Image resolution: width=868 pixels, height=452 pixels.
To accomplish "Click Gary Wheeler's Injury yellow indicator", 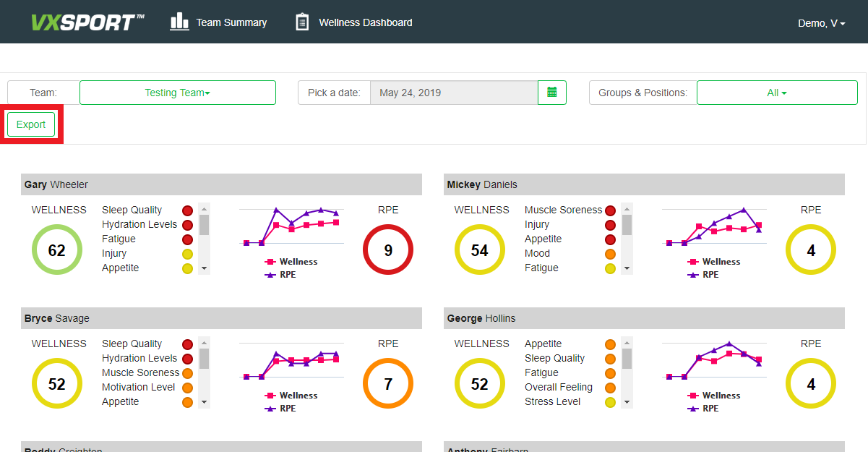I will (187, 254).
